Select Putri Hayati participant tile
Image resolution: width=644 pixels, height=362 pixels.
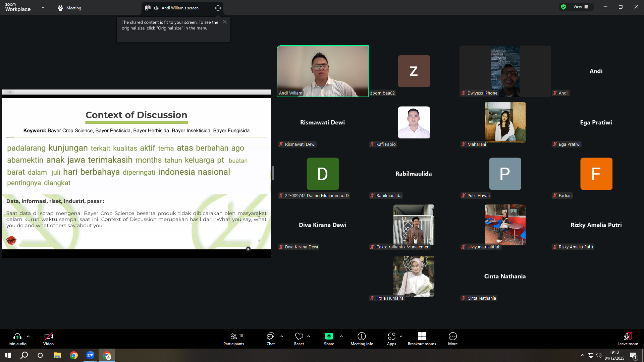coord(505,174)
